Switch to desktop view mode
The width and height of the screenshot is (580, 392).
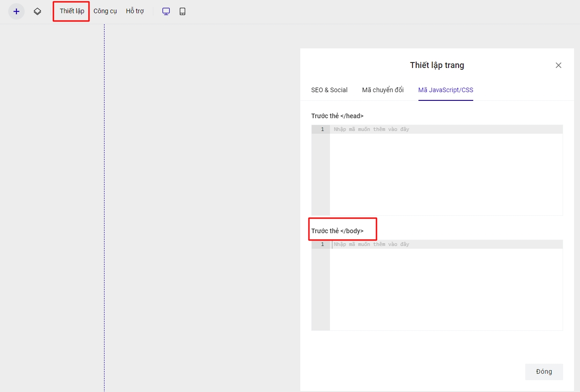(166, 11)
